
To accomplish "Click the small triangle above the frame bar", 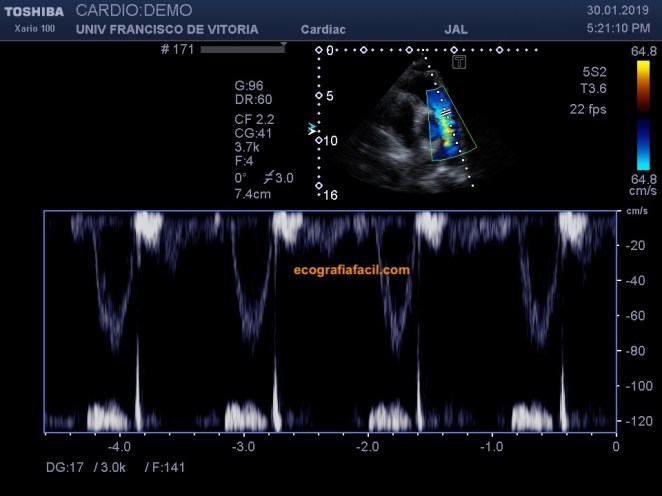I will 284,45.
